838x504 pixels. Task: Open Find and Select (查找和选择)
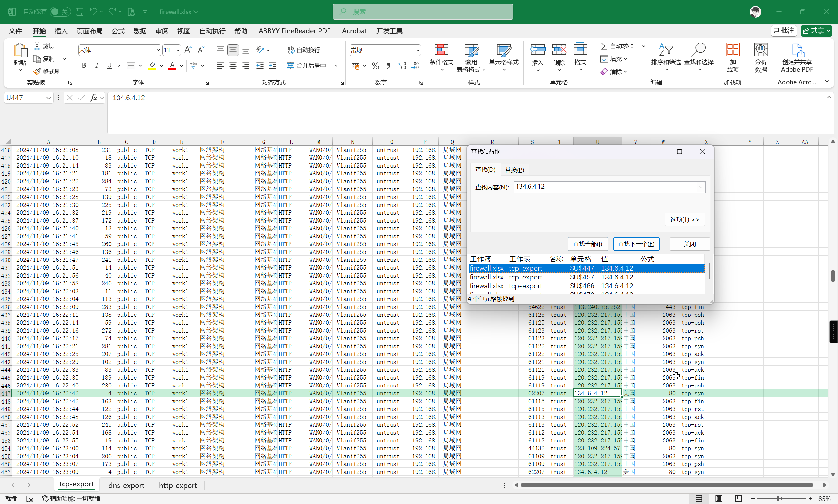(x=699, y=57)
